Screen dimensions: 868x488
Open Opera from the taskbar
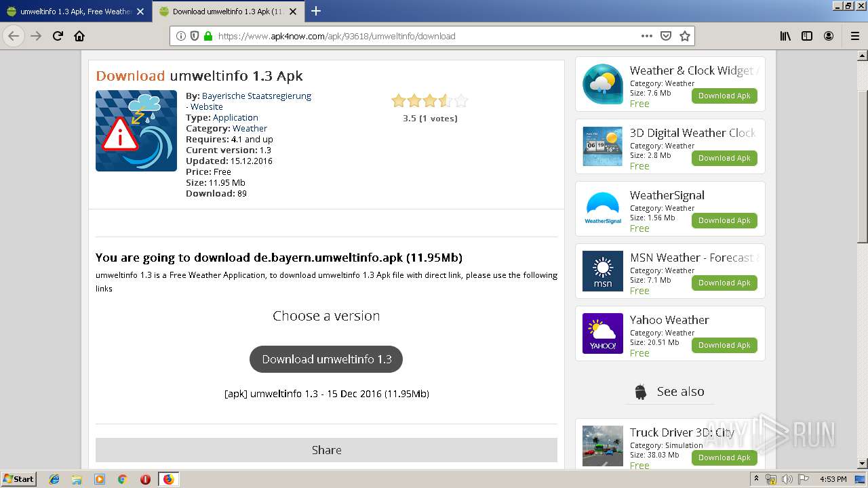(x=145, y=479)
